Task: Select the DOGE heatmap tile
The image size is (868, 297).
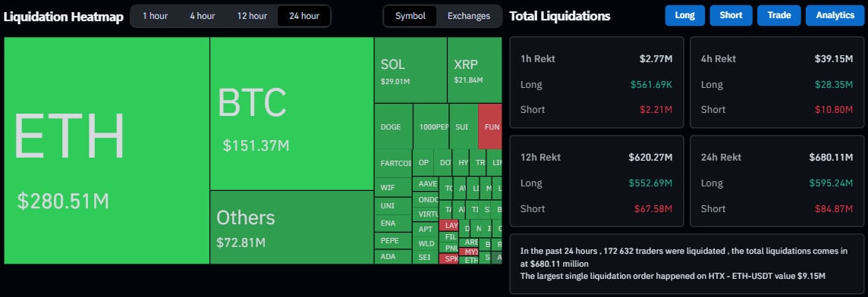Action: tap(394, 127)
